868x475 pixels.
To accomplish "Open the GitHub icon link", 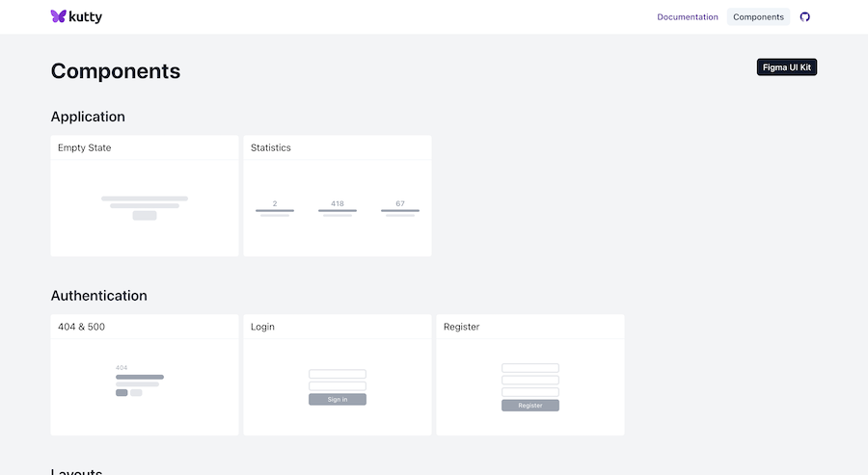I will click(805, 16).
